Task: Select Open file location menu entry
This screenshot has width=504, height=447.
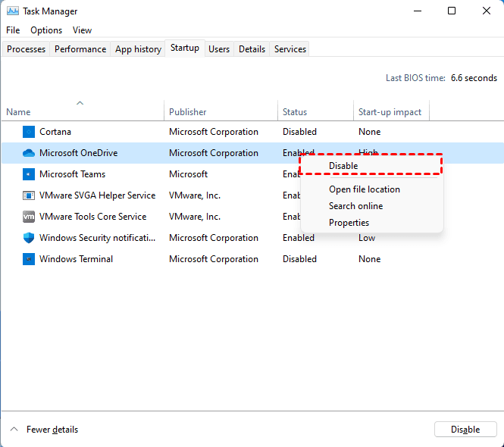Action: 365,189
